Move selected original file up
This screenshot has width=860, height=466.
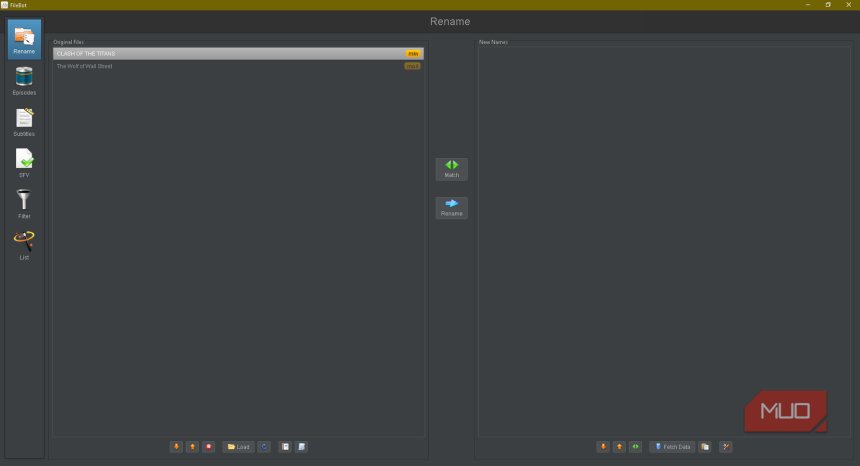[192, 447]
